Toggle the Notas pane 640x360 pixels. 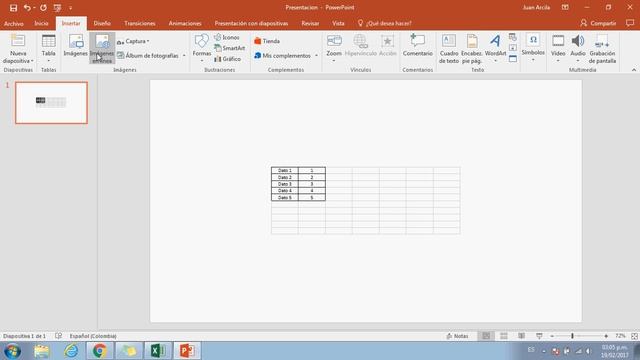pos(458,336)
